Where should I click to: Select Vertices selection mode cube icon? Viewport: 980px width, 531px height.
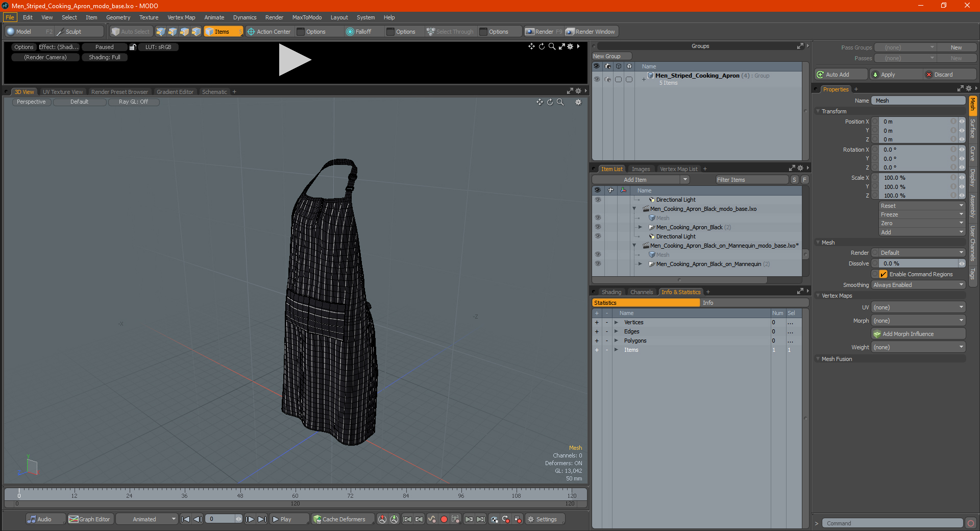point(161,32)
